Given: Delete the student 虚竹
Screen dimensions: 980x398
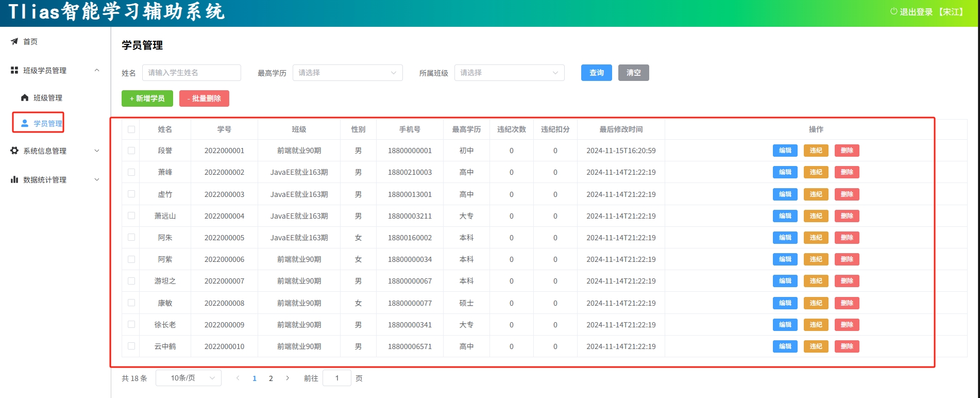Looking at the screenshot, I should (847, 194).
